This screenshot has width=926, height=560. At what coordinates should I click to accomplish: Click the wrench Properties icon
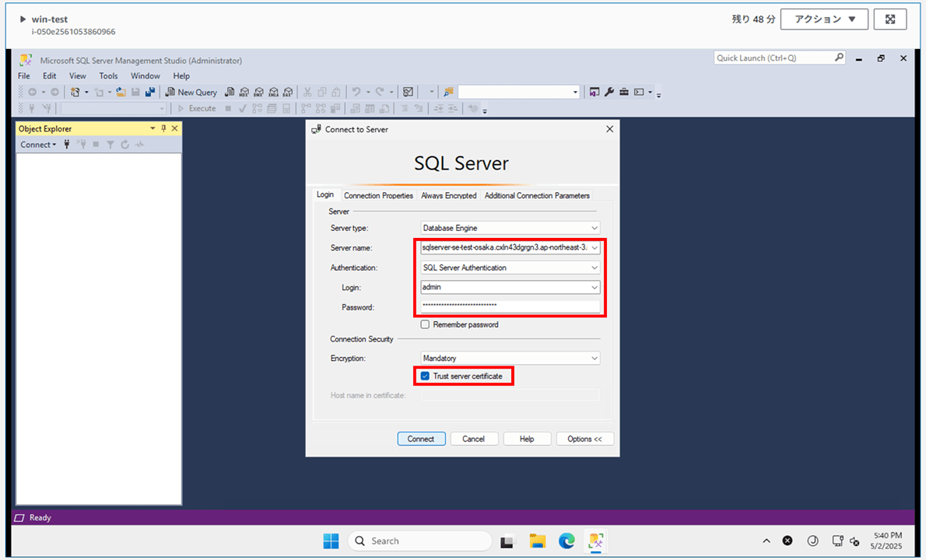[x=609, y=92]
